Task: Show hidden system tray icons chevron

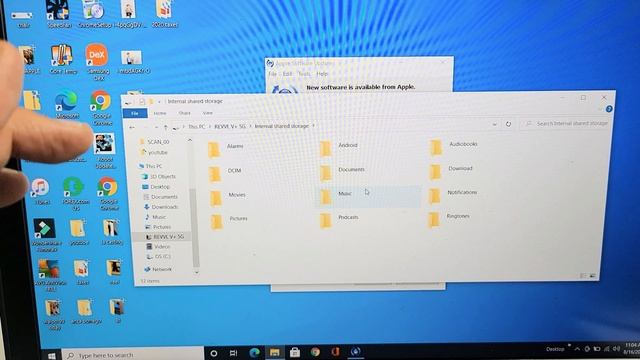Action: [x=577, y=349]
